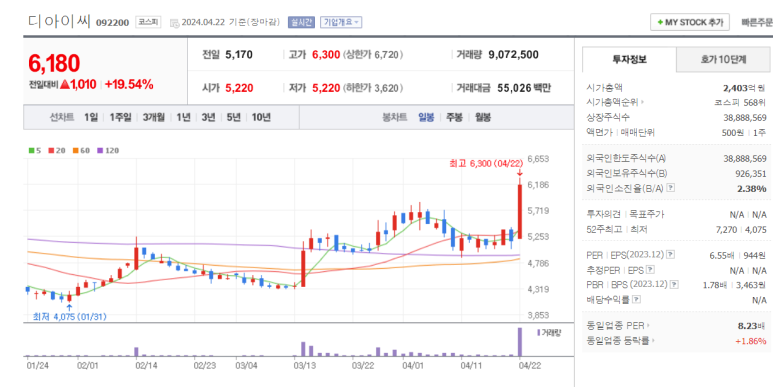Click the 동일업종 PER value 8.23배

[x=752, y=325]
